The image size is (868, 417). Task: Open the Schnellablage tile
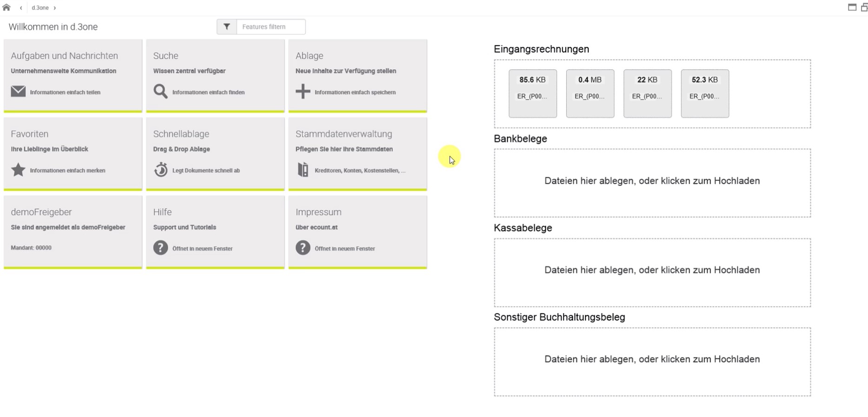[x=215, y=154]
